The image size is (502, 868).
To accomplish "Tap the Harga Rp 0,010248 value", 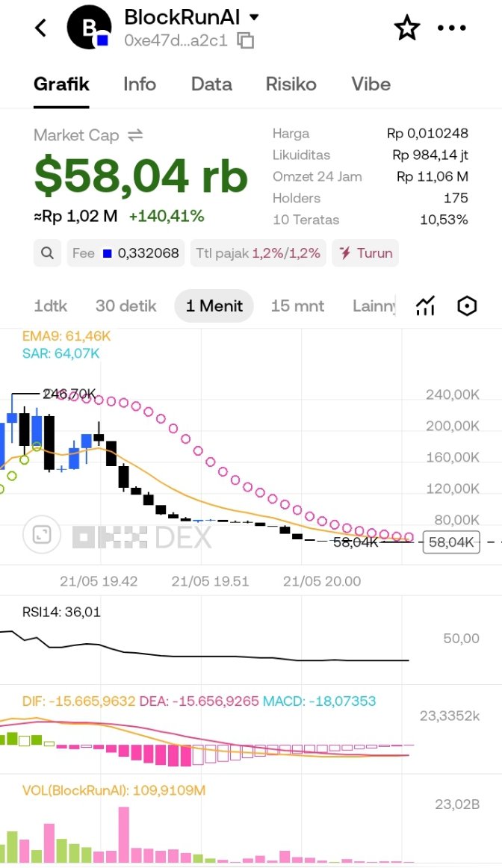I will click(427, 134).
